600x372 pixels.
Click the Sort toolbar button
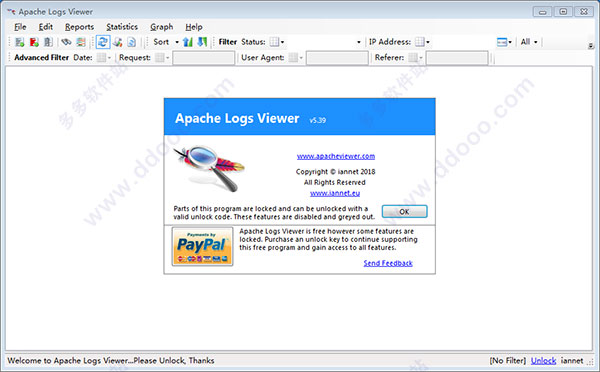161,42
